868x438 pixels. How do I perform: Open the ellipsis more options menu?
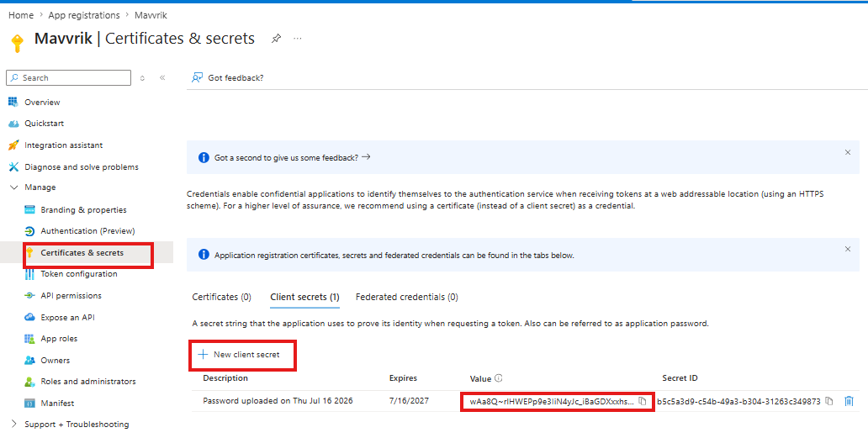click(x=298, y=39)
